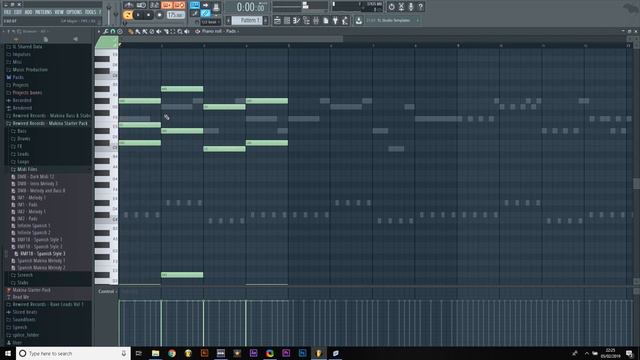Viewport: 640px width, 360px height.
Task: Click the add new pattern plus button
Action: click(266, 20)
